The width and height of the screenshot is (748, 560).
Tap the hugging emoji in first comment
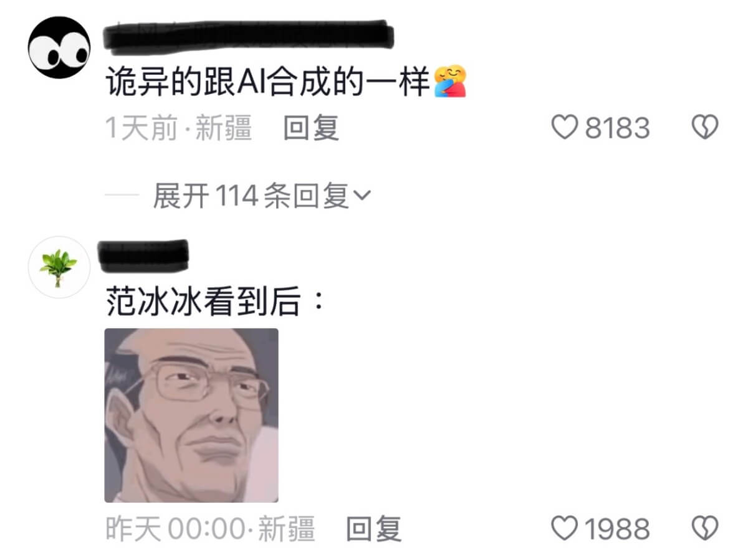(x=450, y=82)
